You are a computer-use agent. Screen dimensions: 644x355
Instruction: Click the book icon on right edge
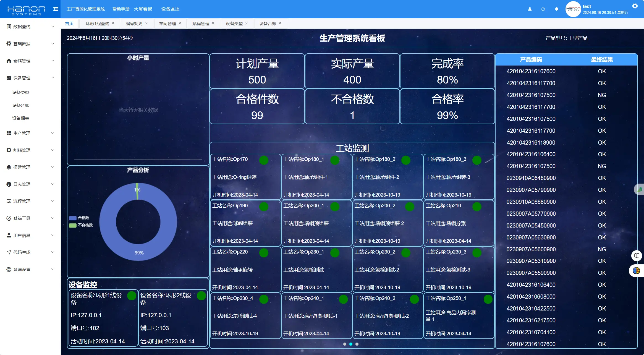click(x=637, y=255)
